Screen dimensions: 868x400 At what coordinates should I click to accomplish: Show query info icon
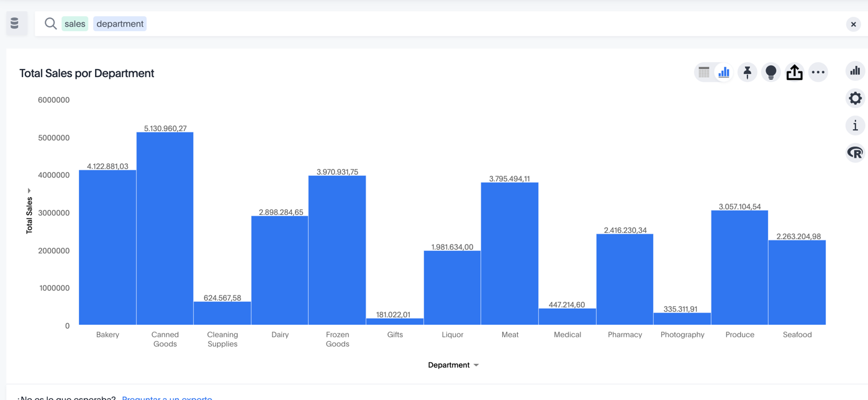855,125
